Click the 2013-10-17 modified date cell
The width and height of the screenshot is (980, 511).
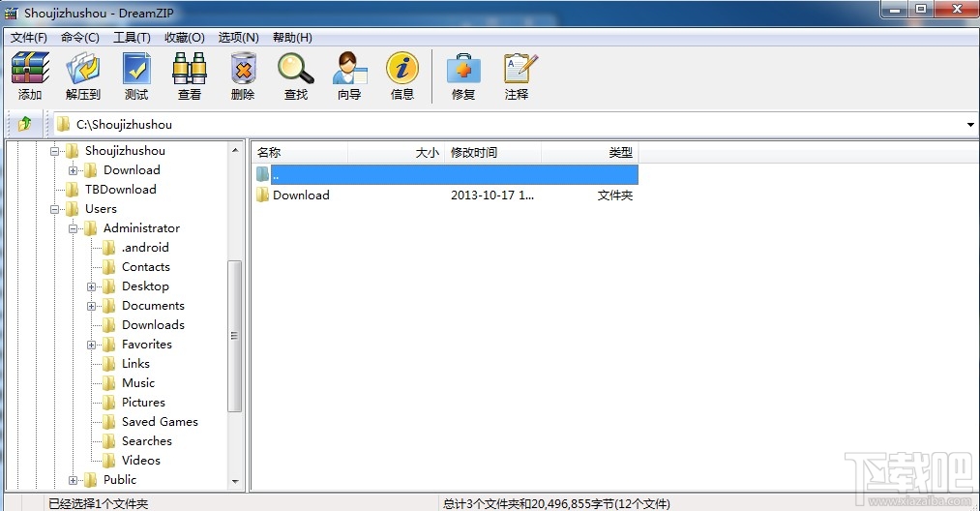[x=492, y=195]
